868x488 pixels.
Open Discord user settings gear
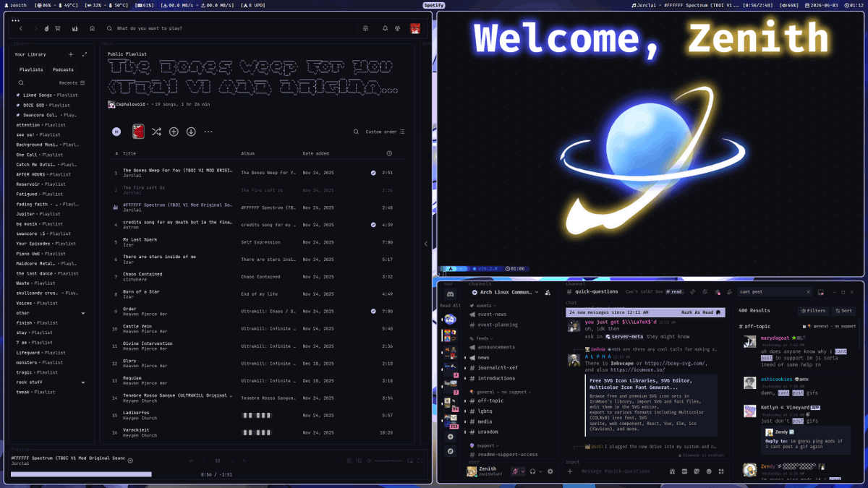tap(550, 471)
